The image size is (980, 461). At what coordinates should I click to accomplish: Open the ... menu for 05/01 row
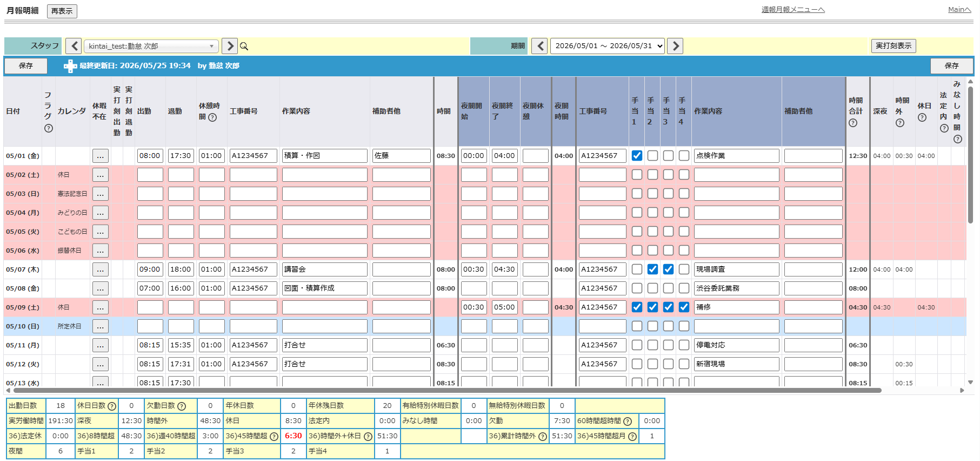101,156
